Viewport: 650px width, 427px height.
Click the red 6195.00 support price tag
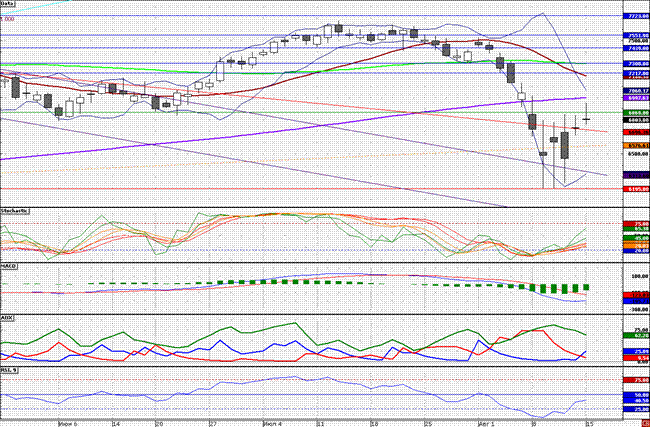(636, 189)
